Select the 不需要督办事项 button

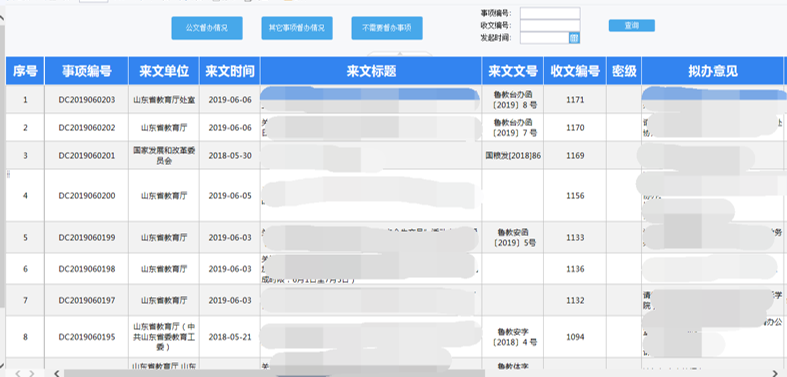coord(387,28)
